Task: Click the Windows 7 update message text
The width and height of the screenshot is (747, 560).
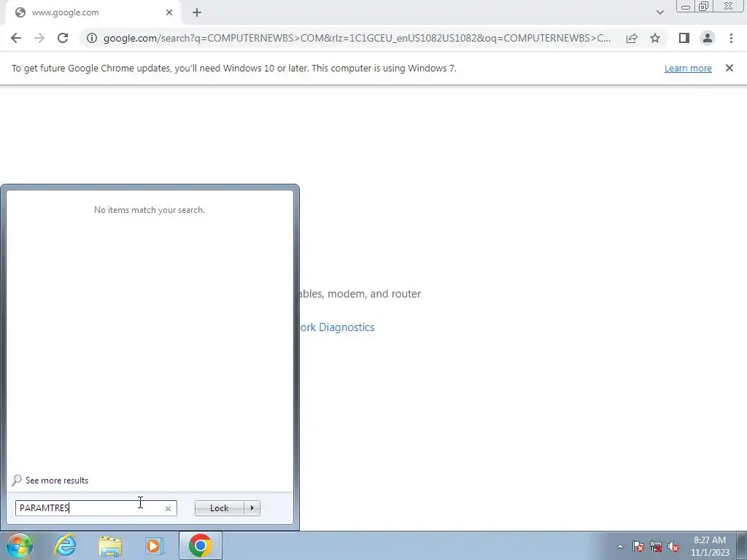Action: tap(234, 68)
